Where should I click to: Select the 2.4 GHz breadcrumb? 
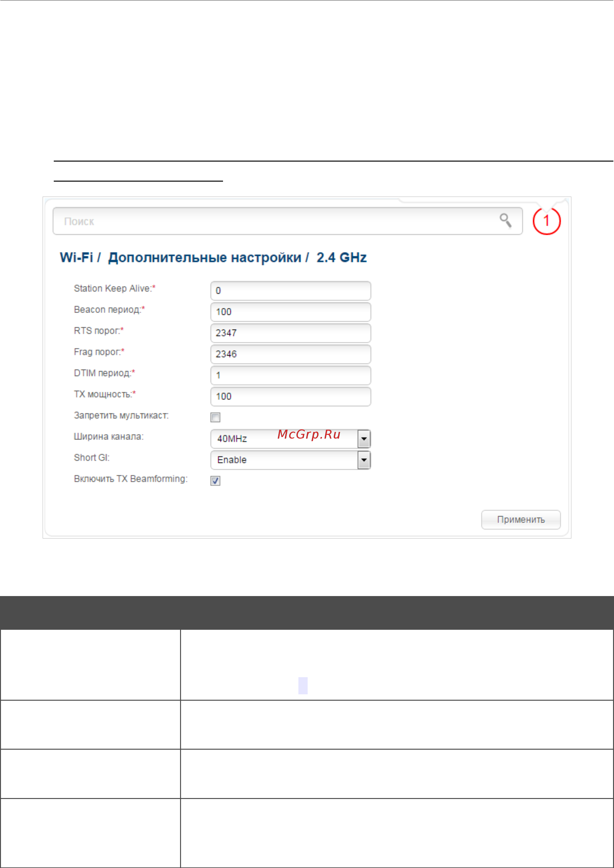coord(341,258)
